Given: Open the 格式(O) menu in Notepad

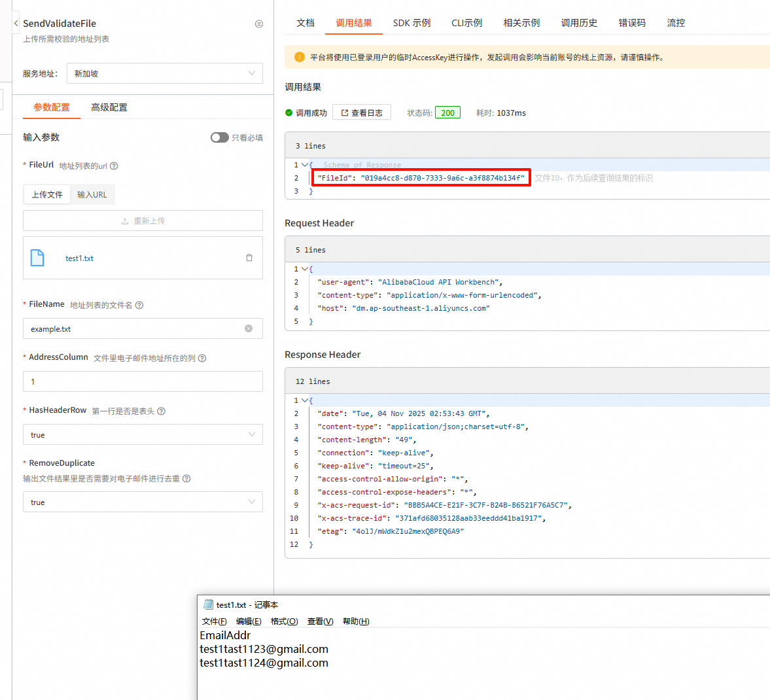Looking at the screenshot, I should click(285, 621).
